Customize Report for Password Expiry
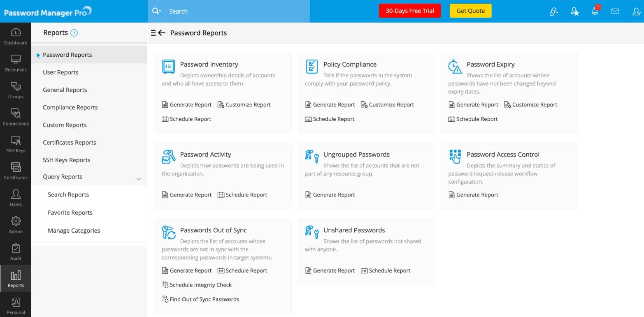 pyautogui.click(x=530, y=105)
